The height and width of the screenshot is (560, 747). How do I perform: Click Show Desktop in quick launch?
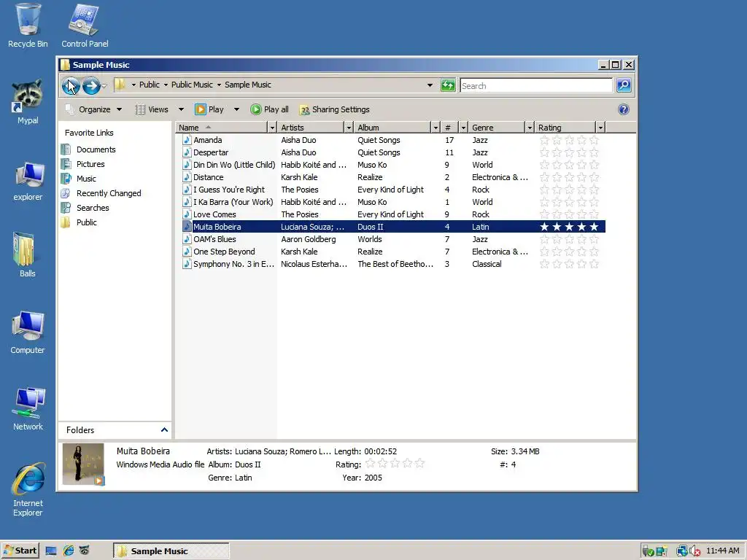51,551
